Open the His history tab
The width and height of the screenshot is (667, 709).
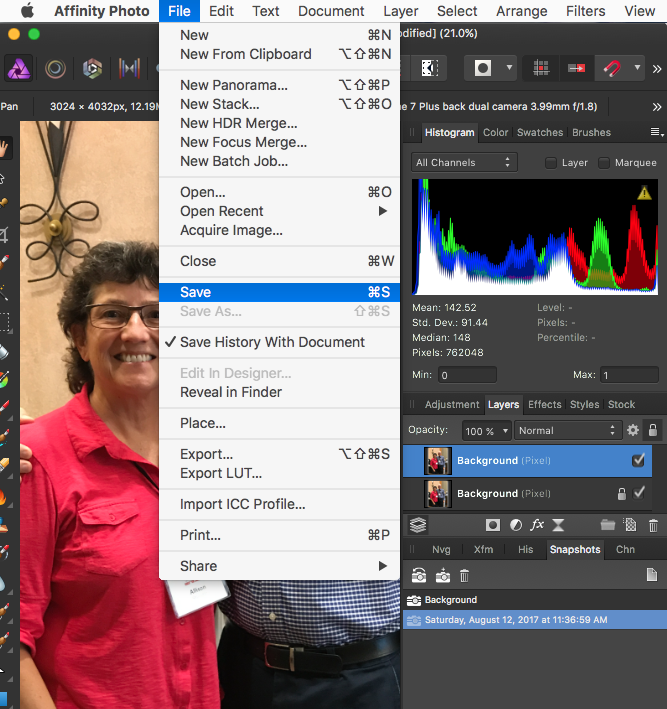coord(525,549)
